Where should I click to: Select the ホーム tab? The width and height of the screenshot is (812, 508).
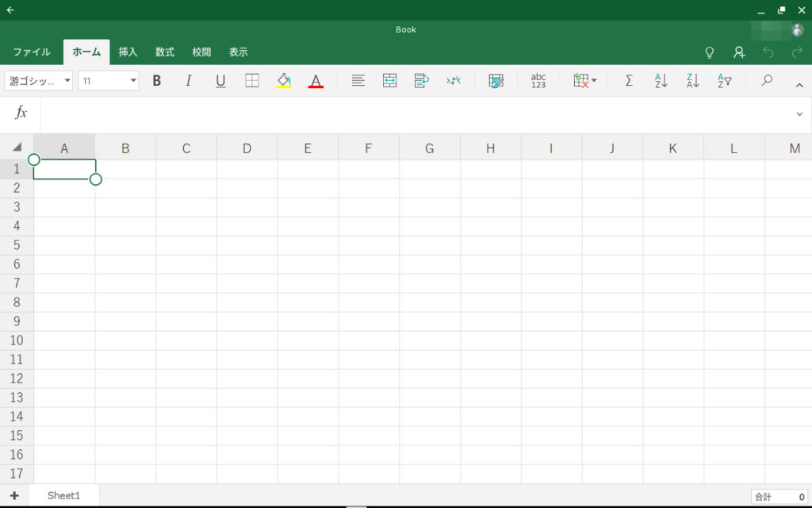[x=86, y=52]
